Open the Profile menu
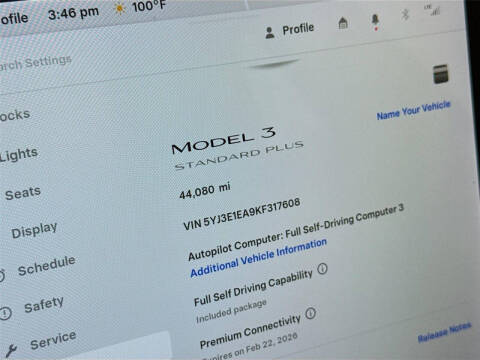The image size is (480, 360). [289, 31]
